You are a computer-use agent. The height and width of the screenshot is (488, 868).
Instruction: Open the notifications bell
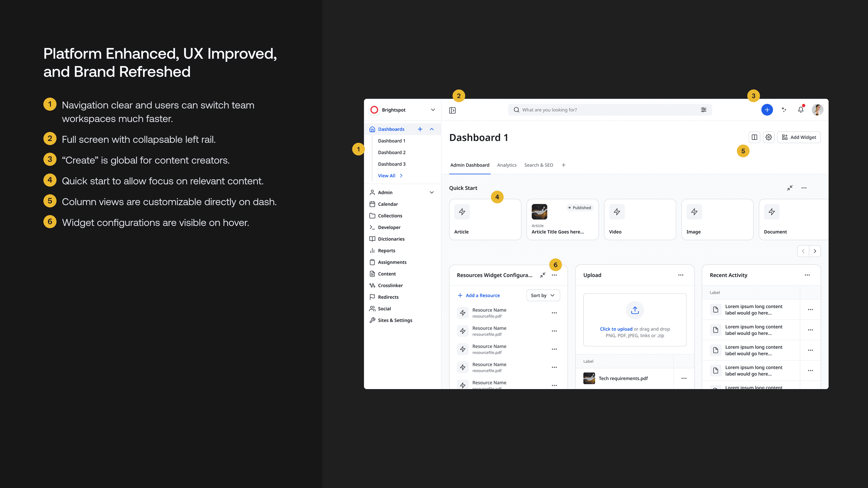[x=801, y=110]
